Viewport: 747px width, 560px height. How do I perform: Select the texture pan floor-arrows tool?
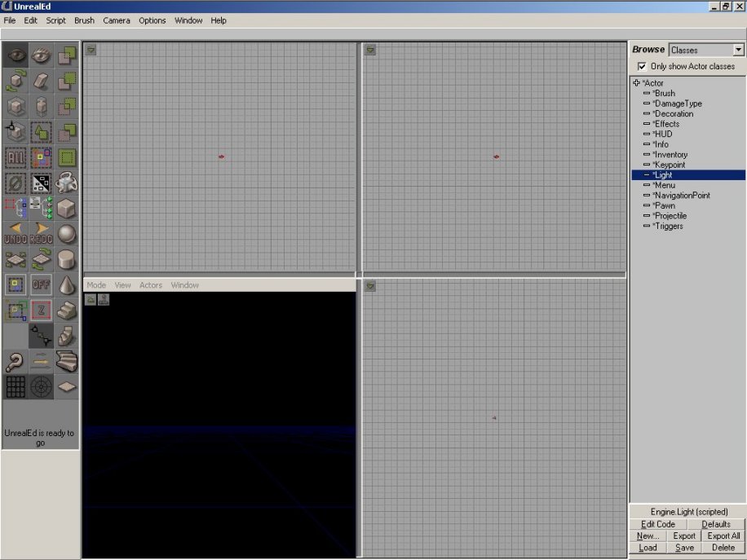point(15,259)
